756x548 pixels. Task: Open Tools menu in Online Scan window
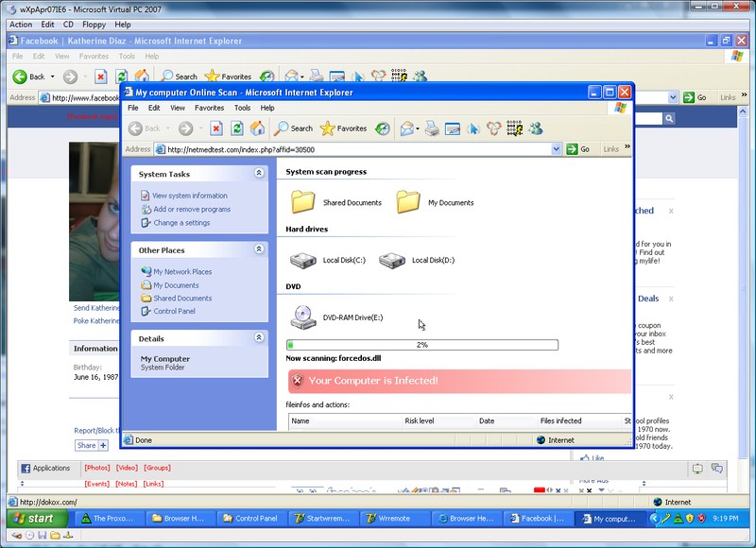pos(243,108)
